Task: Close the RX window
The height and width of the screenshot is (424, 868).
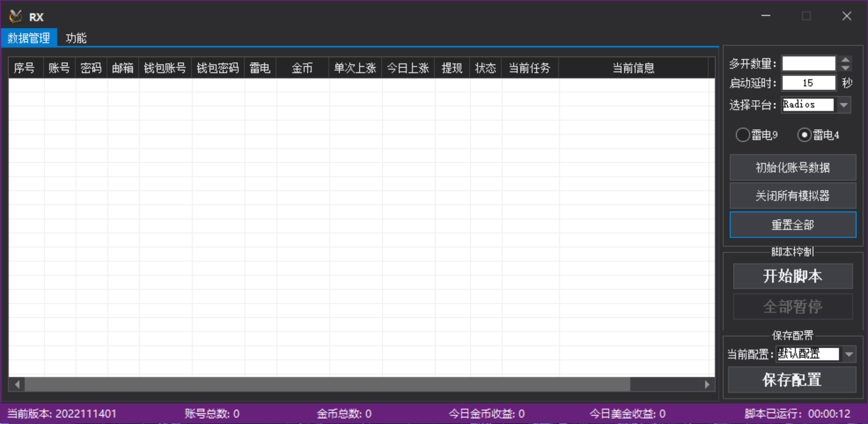Action: (x=846, y=16)
